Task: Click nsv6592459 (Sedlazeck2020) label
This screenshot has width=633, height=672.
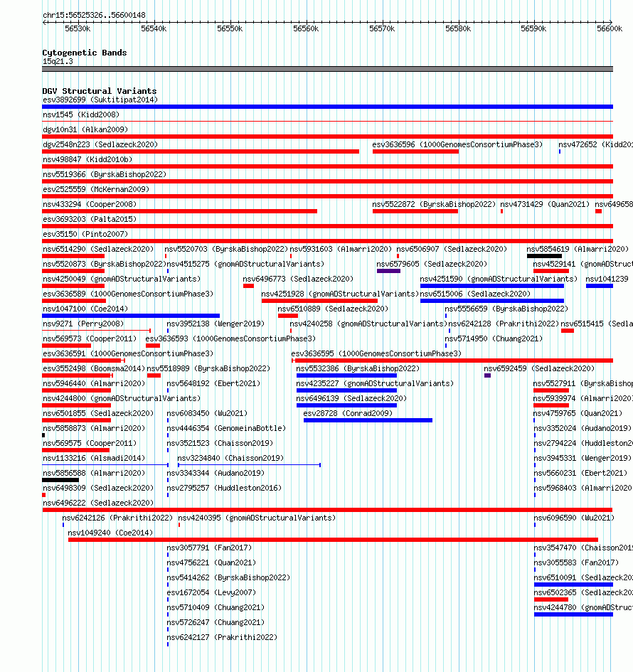Action: tap(539, 369)
